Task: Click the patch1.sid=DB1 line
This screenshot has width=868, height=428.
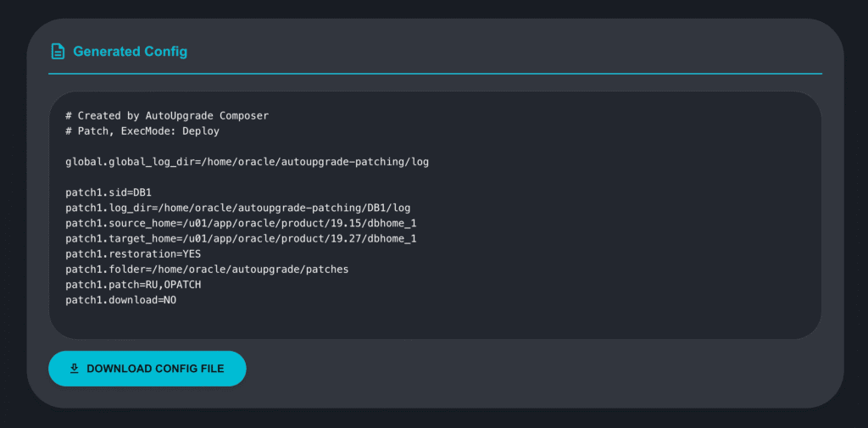Action: click(x=108, y=192)
